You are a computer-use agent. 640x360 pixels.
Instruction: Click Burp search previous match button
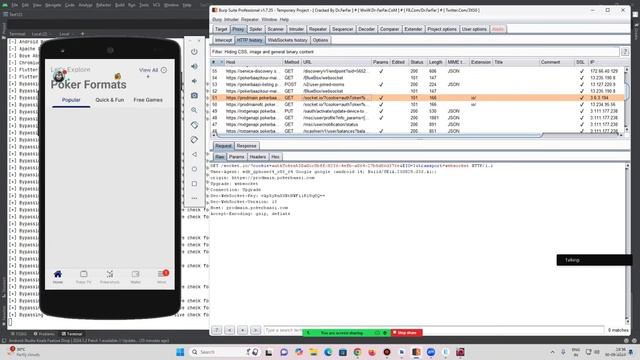229,330
